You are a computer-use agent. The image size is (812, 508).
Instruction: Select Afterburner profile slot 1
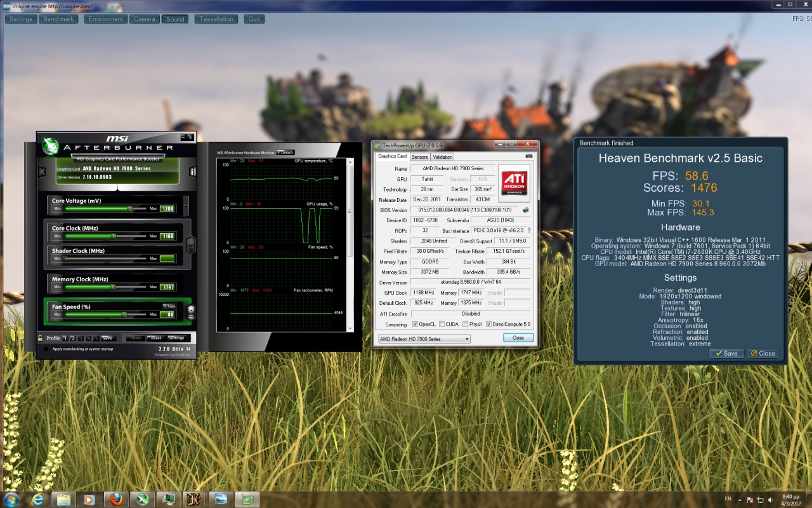point(65,338)
